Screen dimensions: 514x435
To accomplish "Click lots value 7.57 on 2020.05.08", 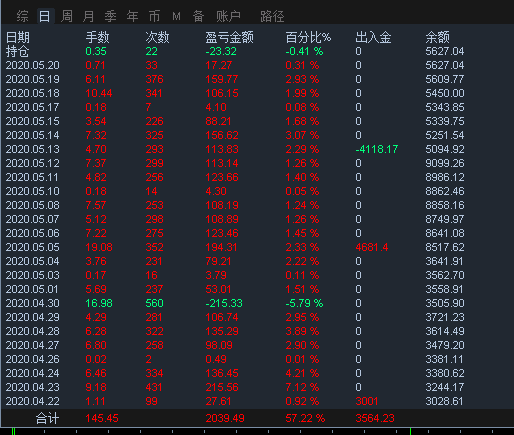I will pos(96,205).
